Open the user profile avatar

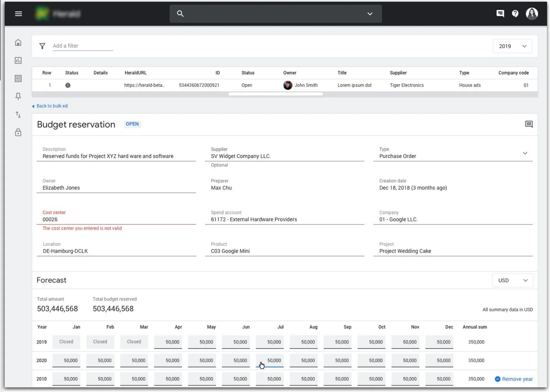532,14
